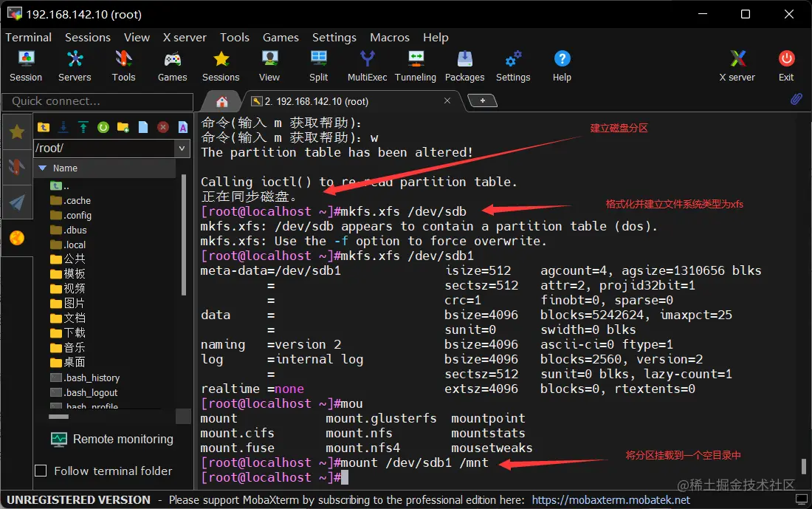Open the Terminal menu
Viewport: 812px width, 509px height.
[x=29, y=38]
